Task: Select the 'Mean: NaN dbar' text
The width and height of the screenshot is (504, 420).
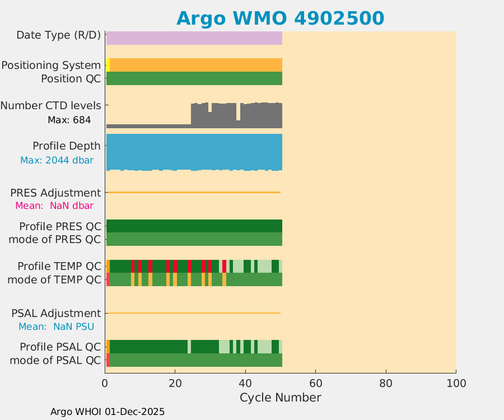Action: click(x=54, y=206)
